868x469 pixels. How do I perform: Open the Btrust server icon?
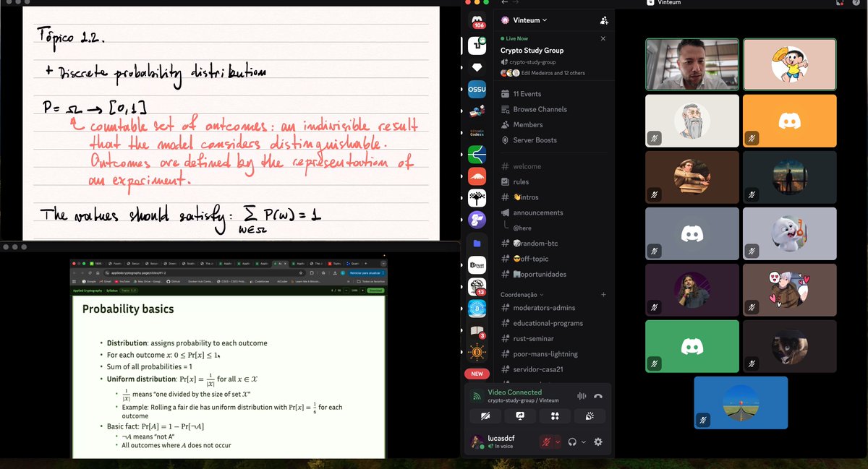pyautogui.click(x=477, y=265)
